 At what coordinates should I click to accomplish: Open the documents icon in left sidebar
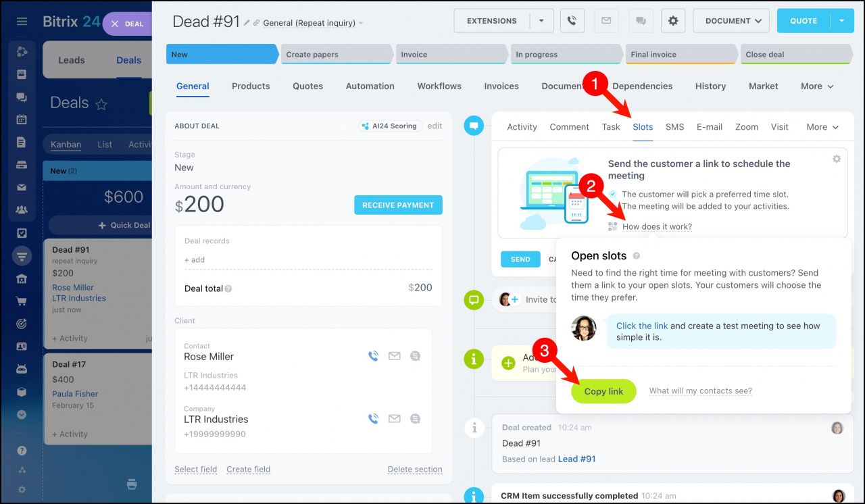(x=22, y=143)
